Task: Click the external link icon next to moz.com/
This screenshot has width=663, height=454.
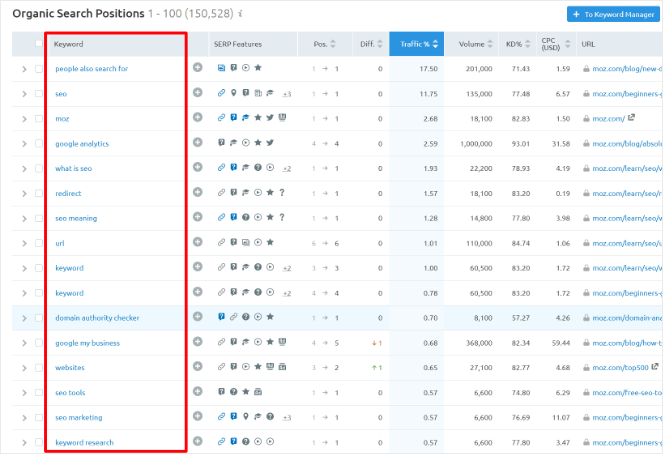Action: (x=631, y=118)
